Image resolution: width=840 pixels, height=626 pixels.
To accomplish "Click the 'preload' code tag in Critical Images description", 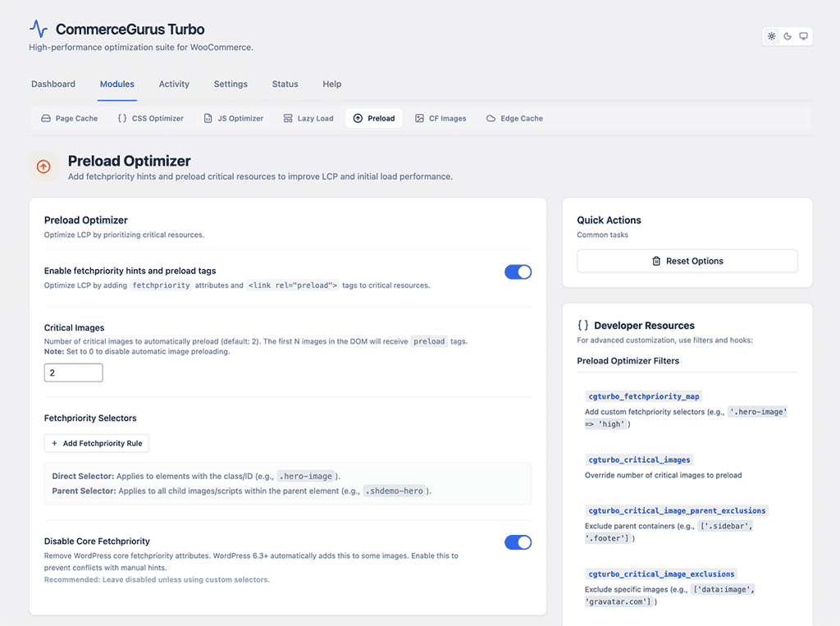I will (429, 341).
